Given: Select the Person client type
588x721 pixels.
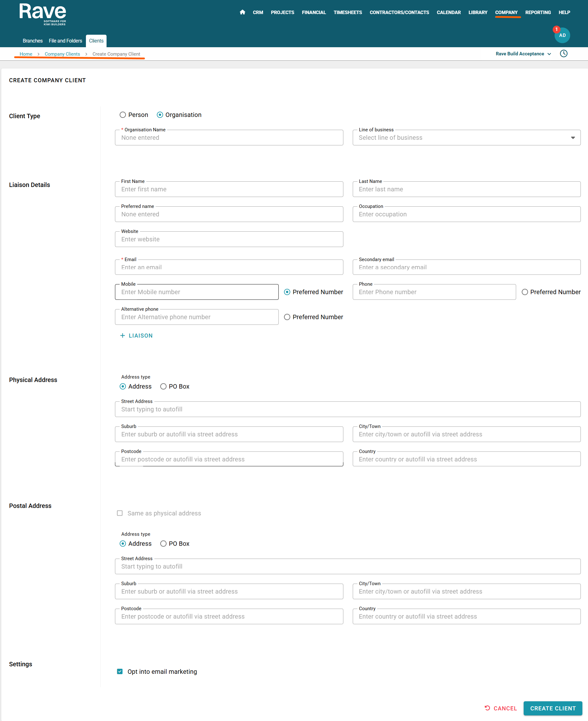Looking at the screenshot, I should tap(122, 115).
